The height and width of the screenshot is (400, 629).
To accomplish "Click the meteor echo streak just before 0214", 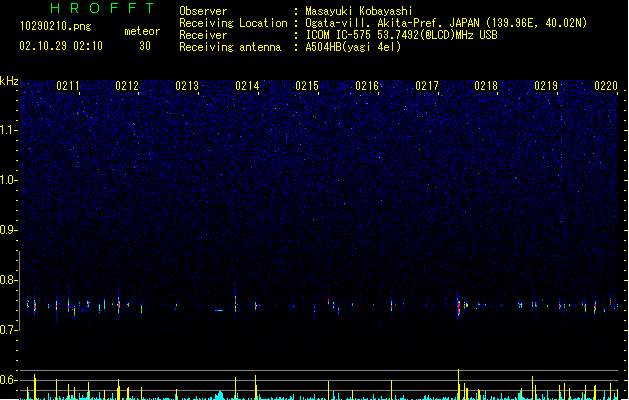I will tap(235, 303).
